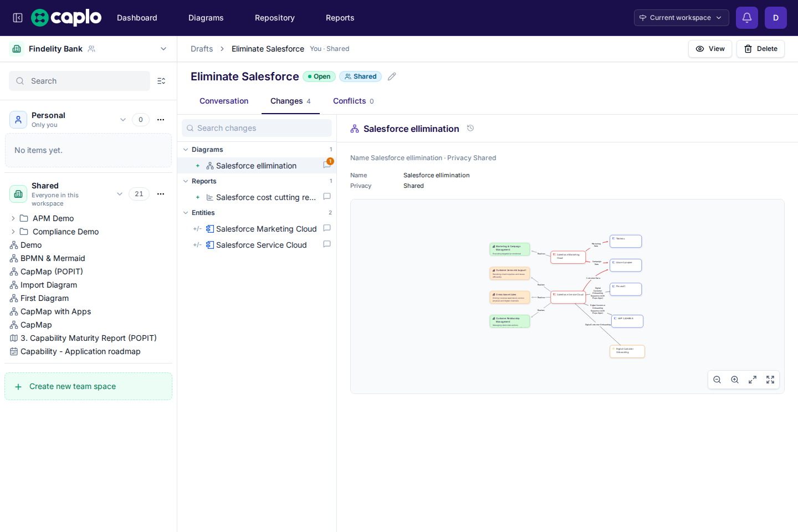The image size is (798, 532).
Task: Click the Open status badge
Action: point(319,76)
